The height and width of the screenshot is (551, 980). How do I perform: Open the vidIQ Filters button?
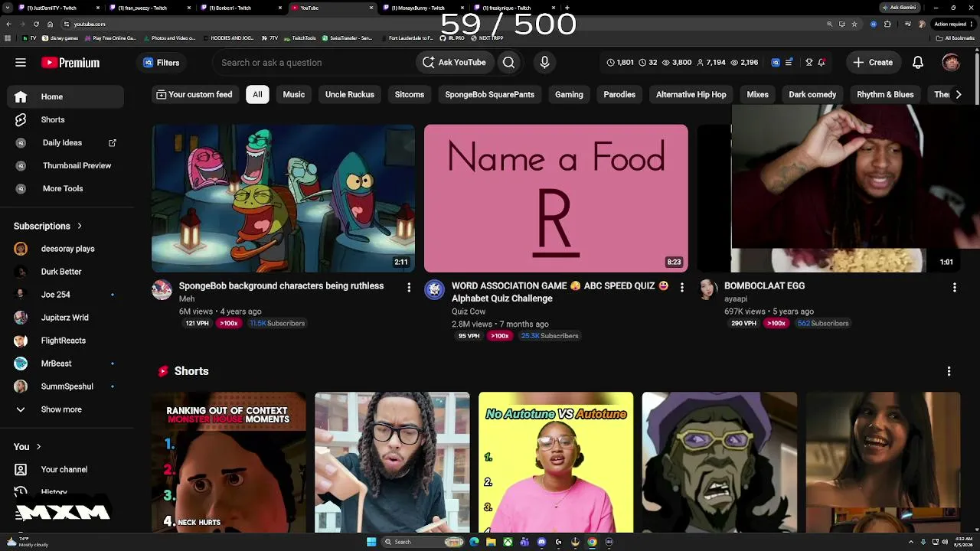161,63
